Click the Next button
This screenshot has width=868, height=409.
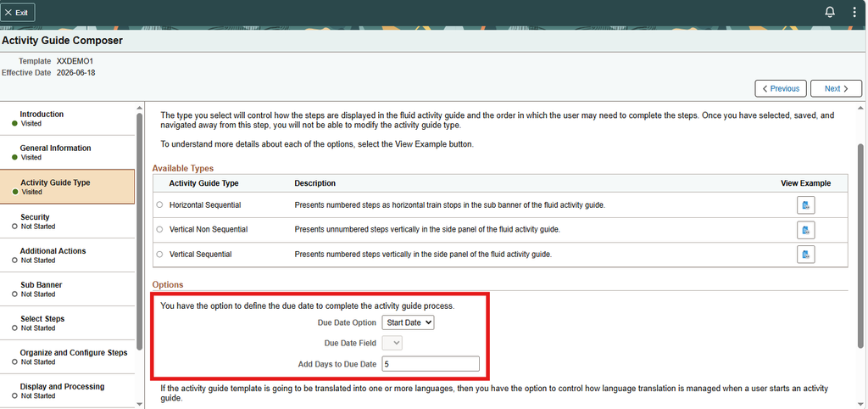pos(836,88)
